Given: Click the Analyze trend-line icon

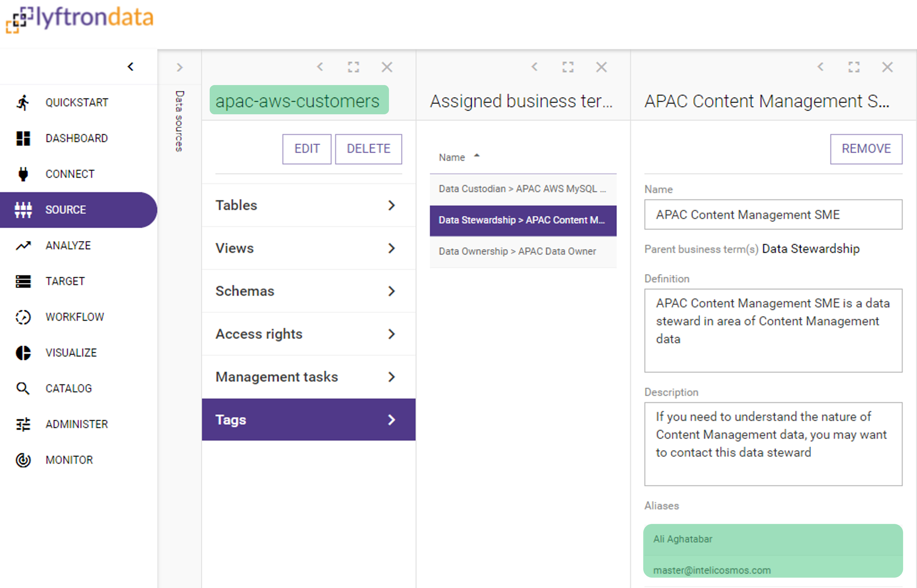Looking at the screenshot, I should coord(23,245).
